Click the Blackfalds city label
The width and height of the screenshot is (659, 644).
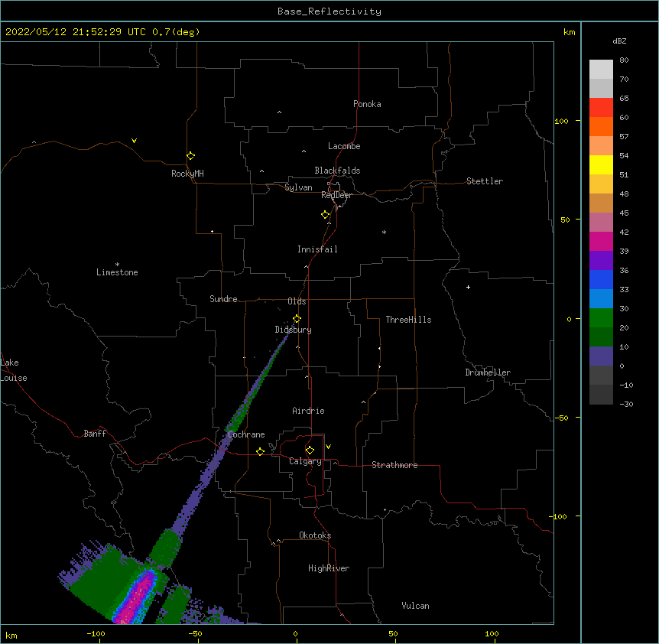(x=337, y=171)
